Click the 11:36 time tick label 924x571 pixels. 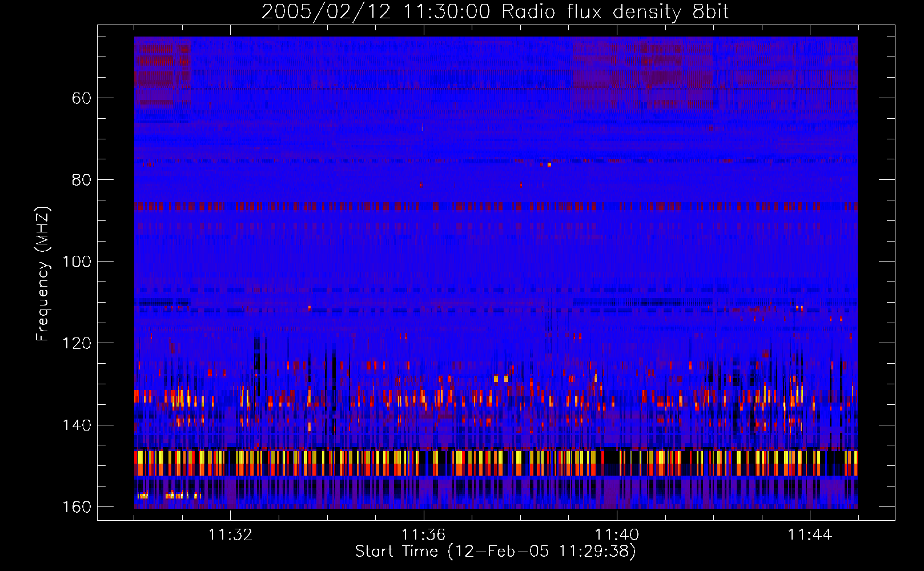(x=423, y=534)
